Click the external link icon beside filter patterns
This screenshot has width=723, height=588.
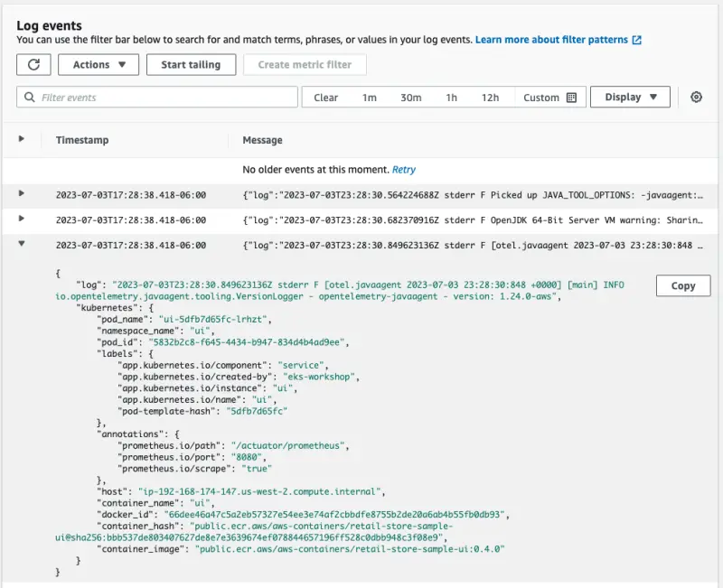pyautogui.click(x=637, y=40)
